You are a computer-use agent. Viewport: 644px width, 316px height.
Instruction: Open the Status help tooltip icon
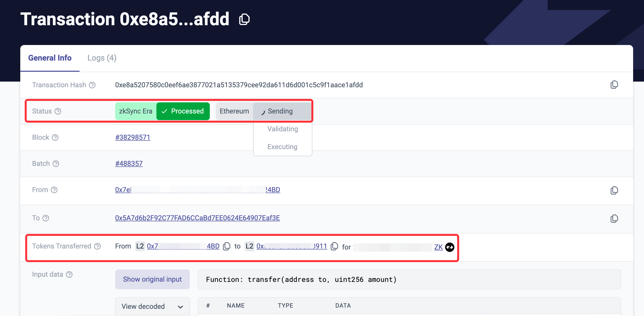point(58,111)
